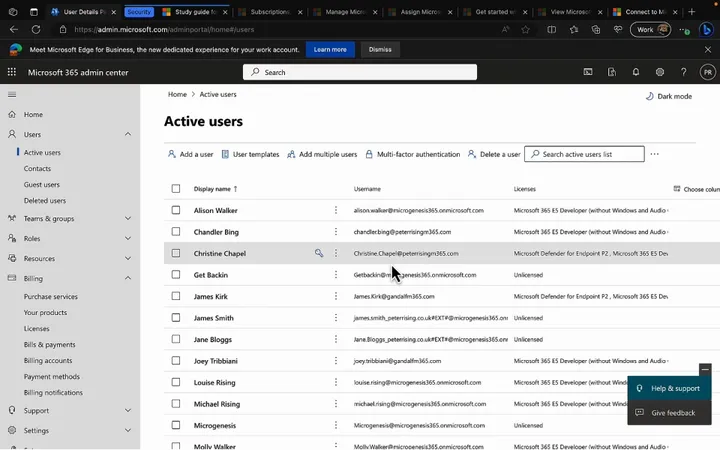
Task: Select the Jane Bloggs checkbox
Action: pyautogui.click(x=176, y=339)
